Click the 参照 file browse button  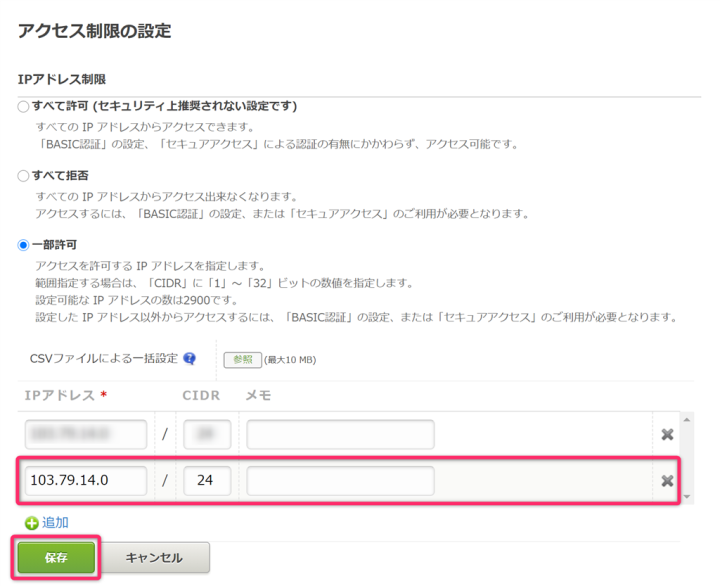(x=242, y=360)
